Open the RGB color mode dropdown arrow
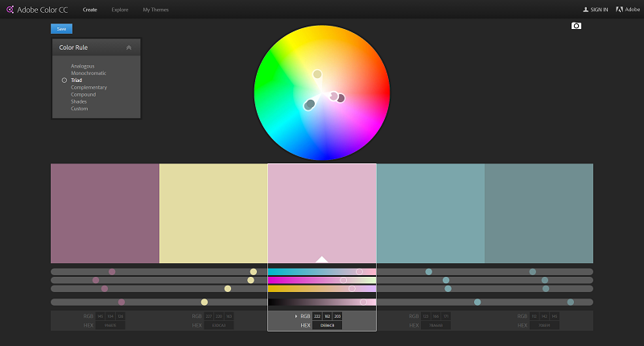 tap(296, 316)
